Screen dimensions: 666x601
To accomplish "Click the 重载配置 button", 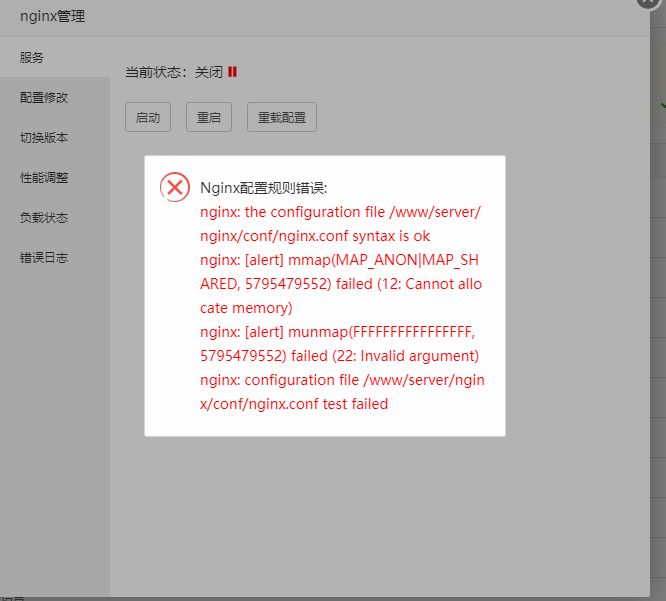I will (282, 117).
